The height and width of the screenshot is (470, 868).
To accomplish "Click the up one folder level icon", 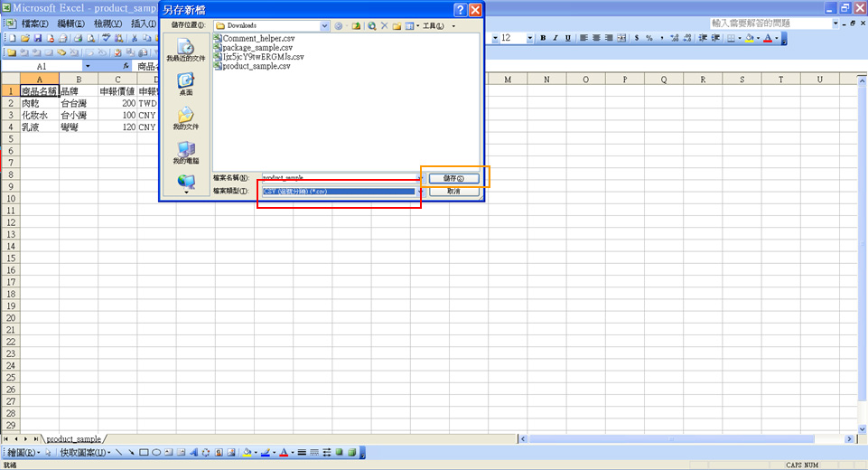I will (x=357, y=26).
